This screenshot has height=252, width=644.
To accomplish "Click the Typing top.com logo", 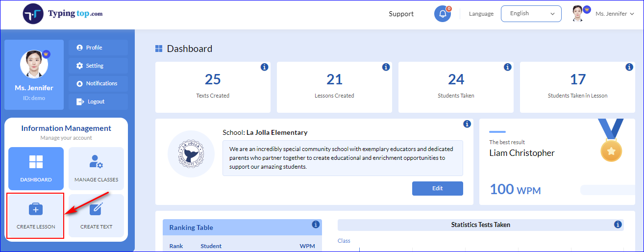I will pos(63,14).
